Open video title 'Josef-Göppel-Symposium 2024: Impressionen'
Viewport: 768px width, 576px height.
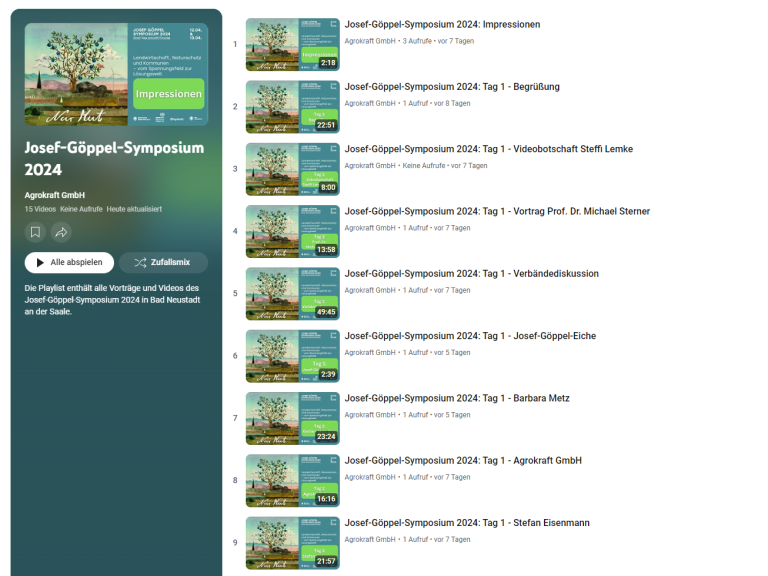[x=442, y=24]
